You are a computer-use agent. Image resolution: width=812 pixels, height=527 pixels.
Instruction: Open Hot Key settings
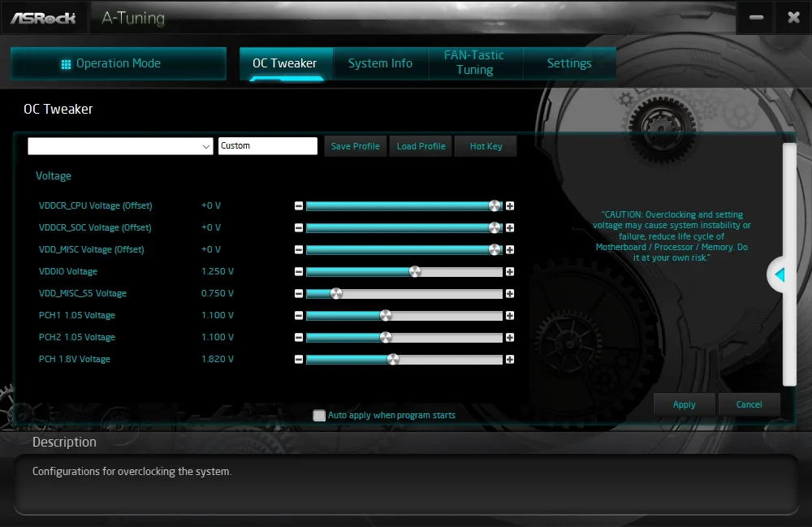[486, 146]
